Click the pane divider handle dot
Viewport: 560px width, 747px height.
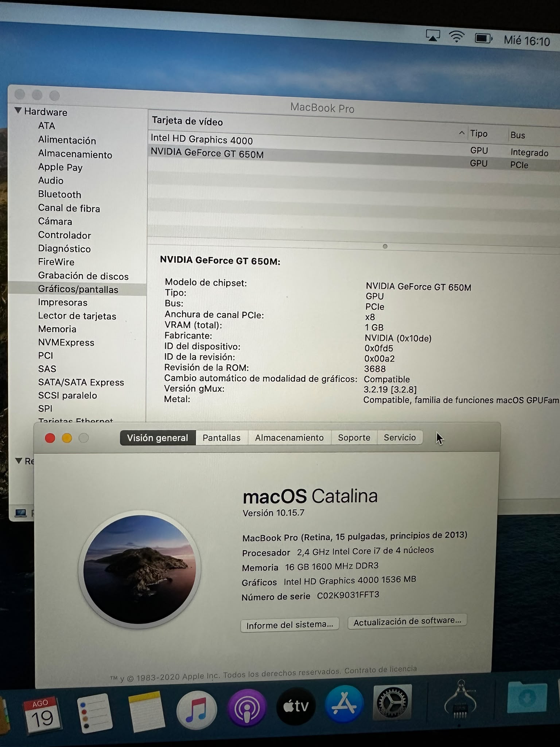pos(385,246)
